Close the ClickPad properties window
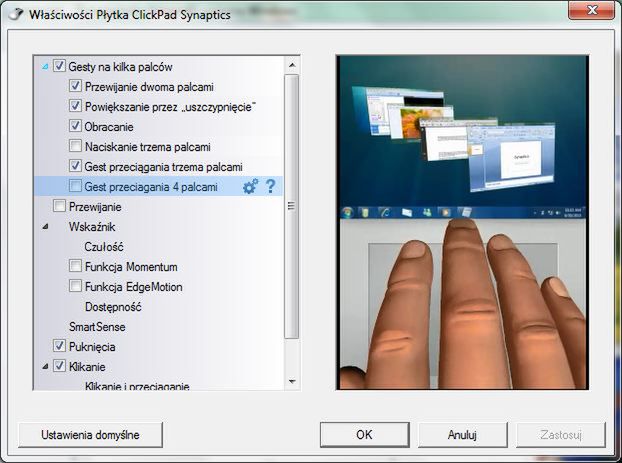 [x=591, y=10]
